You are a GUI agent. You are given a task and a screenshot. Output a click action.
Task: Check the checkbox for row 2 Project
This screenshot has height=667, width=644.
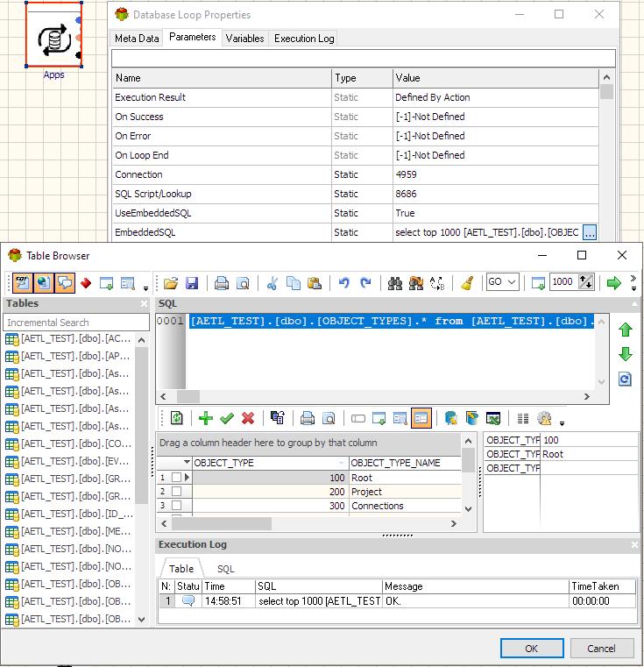pyautogui.click(x=176, y=492)
